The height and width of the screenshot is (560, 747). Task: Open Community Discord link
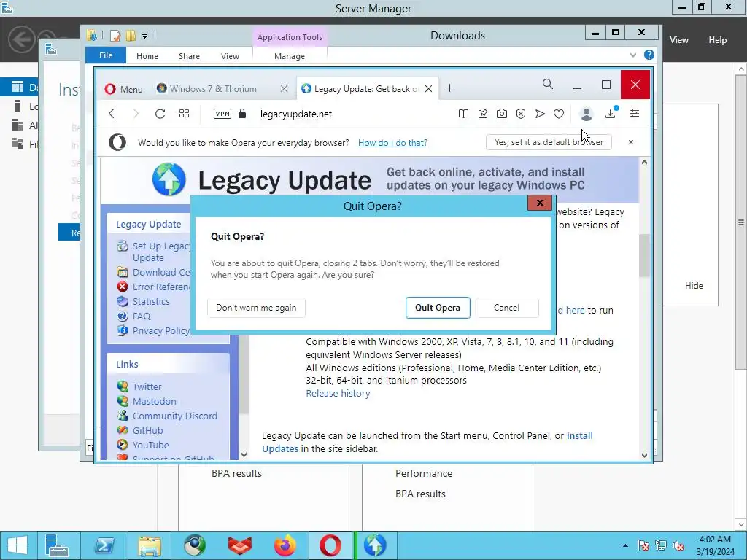[175, 416]
